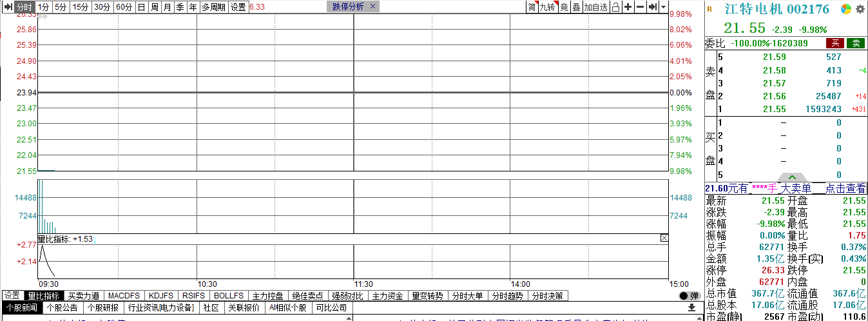Select the RSIFS indicator tab
Screen dimensions: 868x321
pos(193,296)
